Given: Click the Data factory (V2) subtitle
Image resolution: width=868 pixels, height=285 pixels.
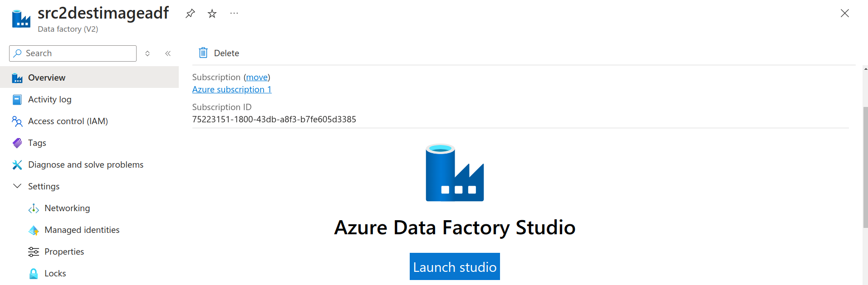Looking at the screenshot, I should [68, 29].
